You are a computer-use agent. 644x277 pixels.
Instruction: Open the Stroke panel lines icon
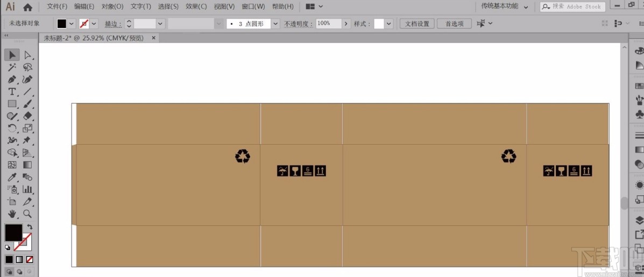click(x=639, y=135)
